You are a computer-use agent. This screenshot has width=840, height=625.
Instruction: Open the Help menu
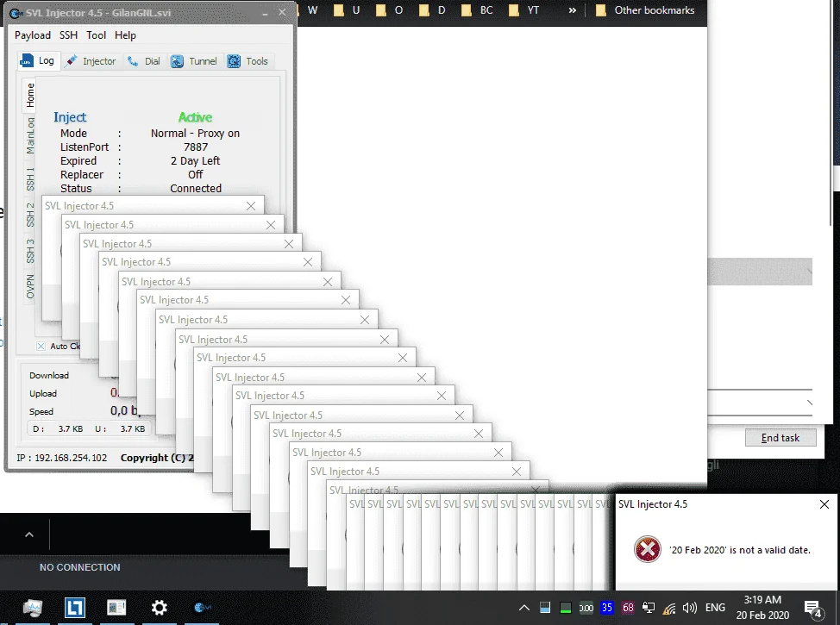click(x=125, y=35)
